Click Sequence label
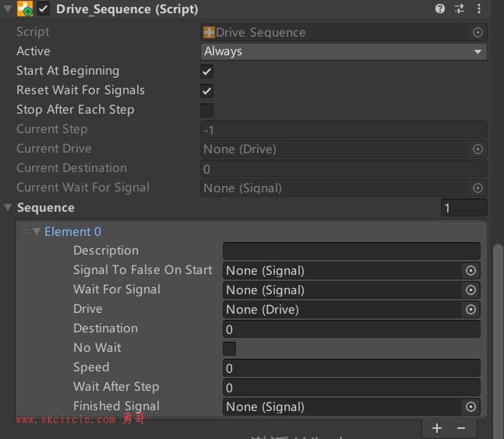This screenshot has width=504, height=439. (x=46, y=208)
